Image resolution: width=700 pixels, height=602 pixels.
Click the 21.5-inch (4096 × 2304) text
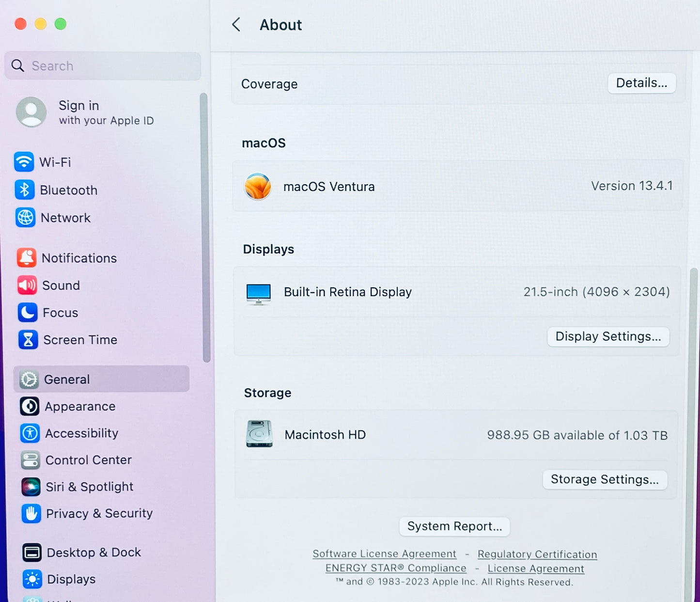click(x=597, y=292)
